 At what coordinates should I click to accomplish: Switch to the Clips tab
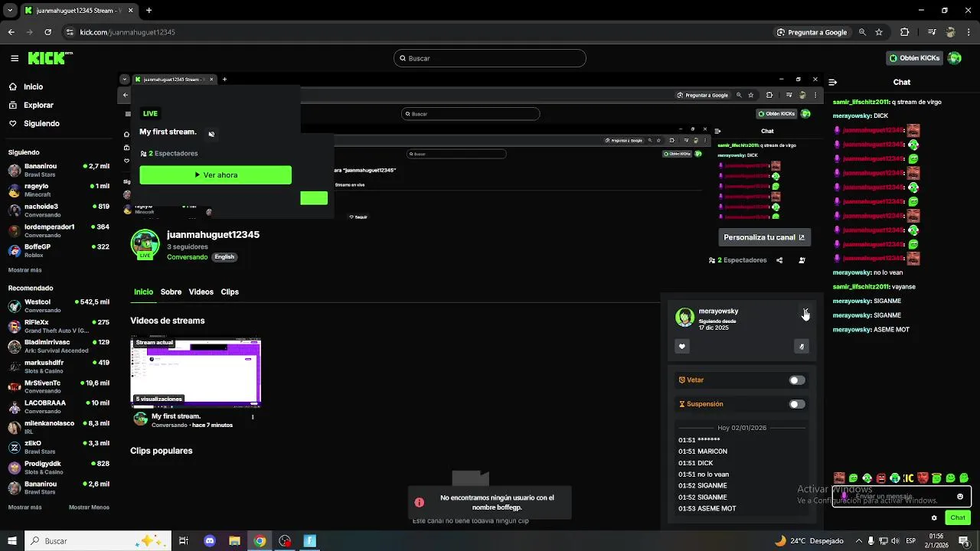(x=230, y=292)
